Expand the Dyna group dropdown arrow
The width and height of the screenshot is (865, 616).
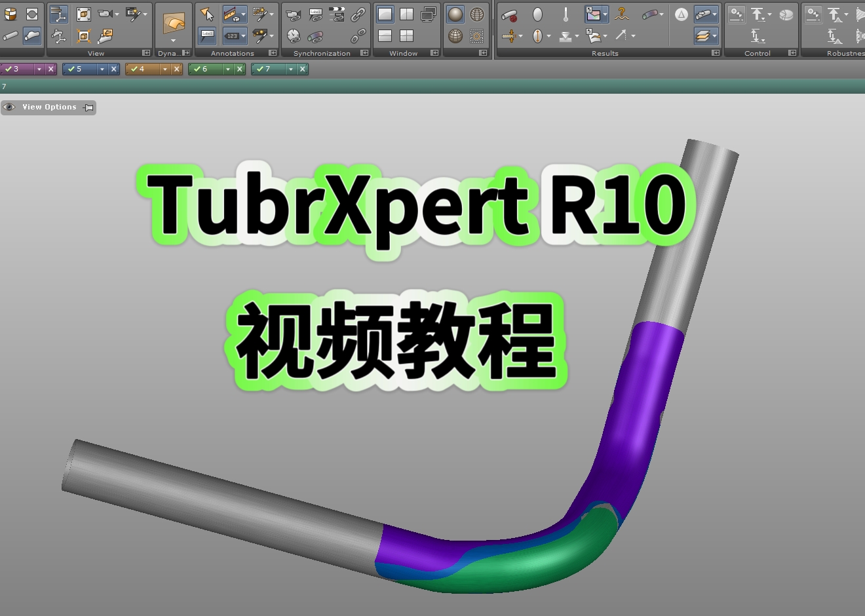point(174,41)
